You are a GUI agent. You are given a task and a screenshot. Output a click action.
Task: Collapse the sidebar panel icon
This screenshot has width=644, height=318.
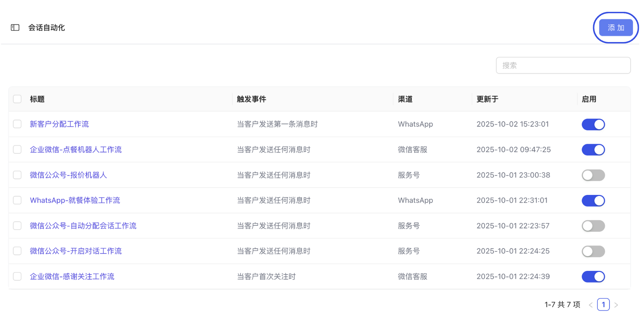pos(15,27)
